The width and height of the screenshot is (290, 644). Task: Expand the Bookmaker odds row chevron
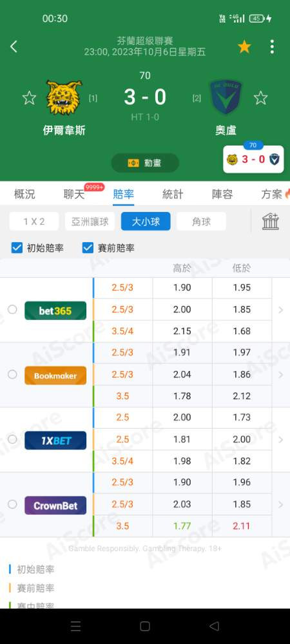(281, 375)
